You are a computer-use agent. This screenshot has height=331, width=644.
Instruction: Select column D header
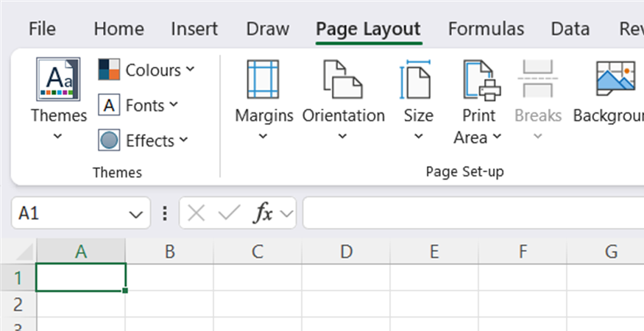tap(346, 252)
